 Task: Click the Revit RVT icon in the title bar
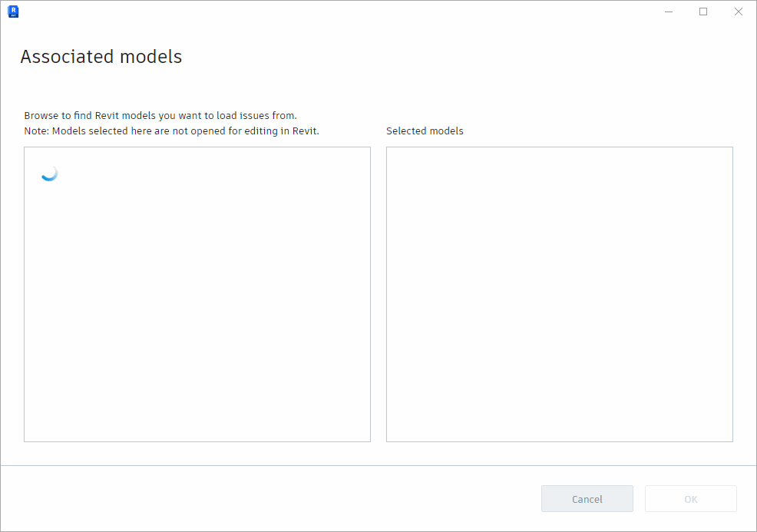[x=13, y=12]
